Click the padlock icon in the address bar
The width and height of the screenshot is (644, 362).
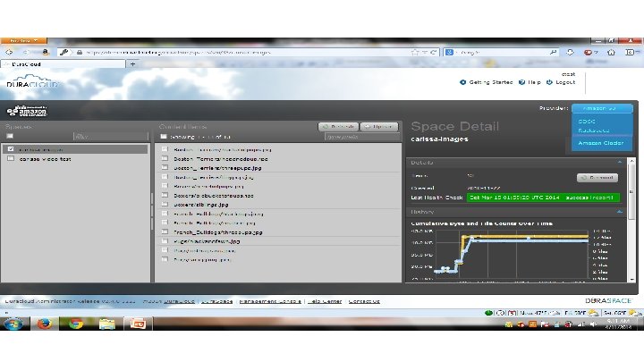tap(80, 53)
